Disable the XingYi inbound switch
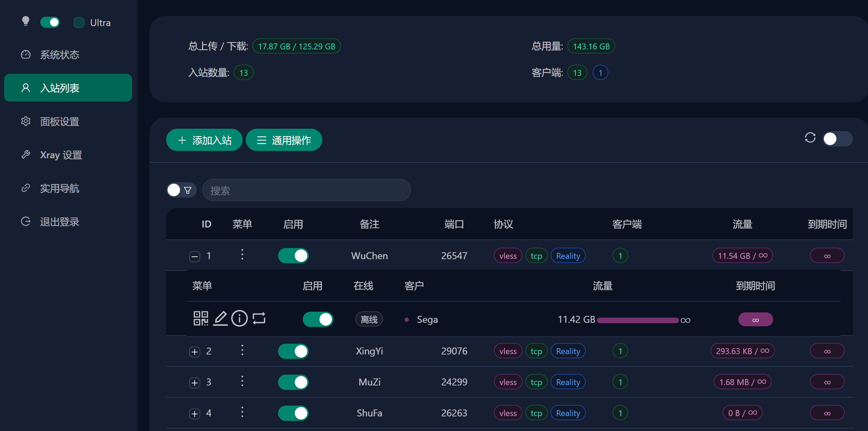The height and width of the screenshot is (431, 868). 293,351
